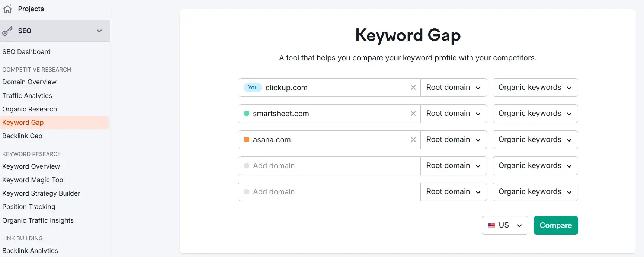Open Organic keywords dropdown for smartsheet.com

pyautogui.click(x=535, y=114)
